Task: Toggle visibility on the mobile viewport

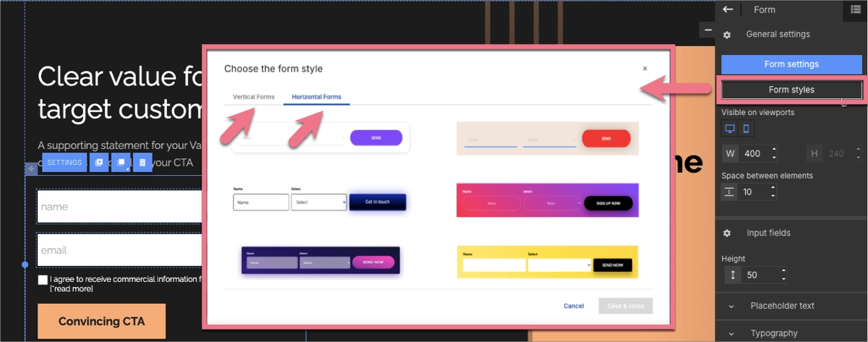Action: tap(746, 129)
